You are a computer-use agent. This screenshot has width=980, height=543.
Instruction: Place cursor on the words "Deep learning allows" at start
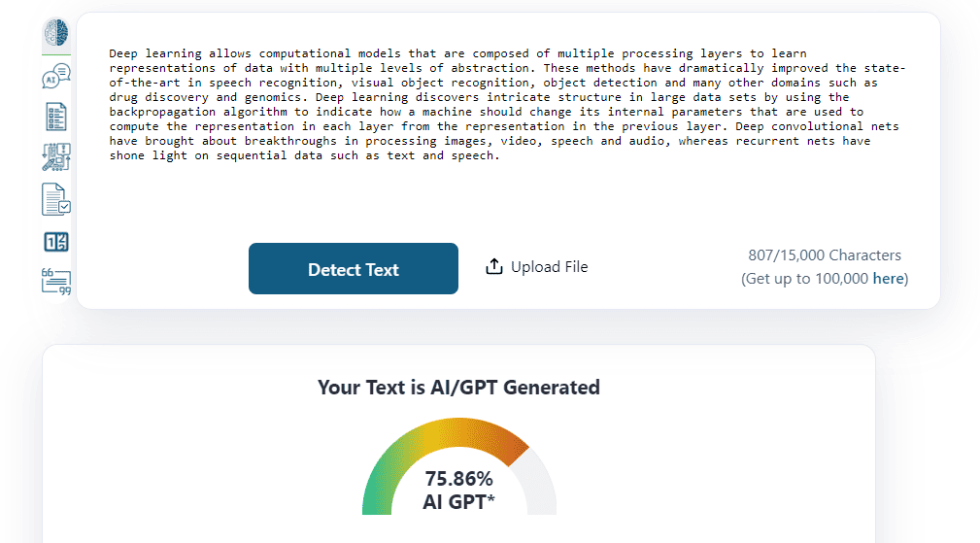tap(180, 53)
